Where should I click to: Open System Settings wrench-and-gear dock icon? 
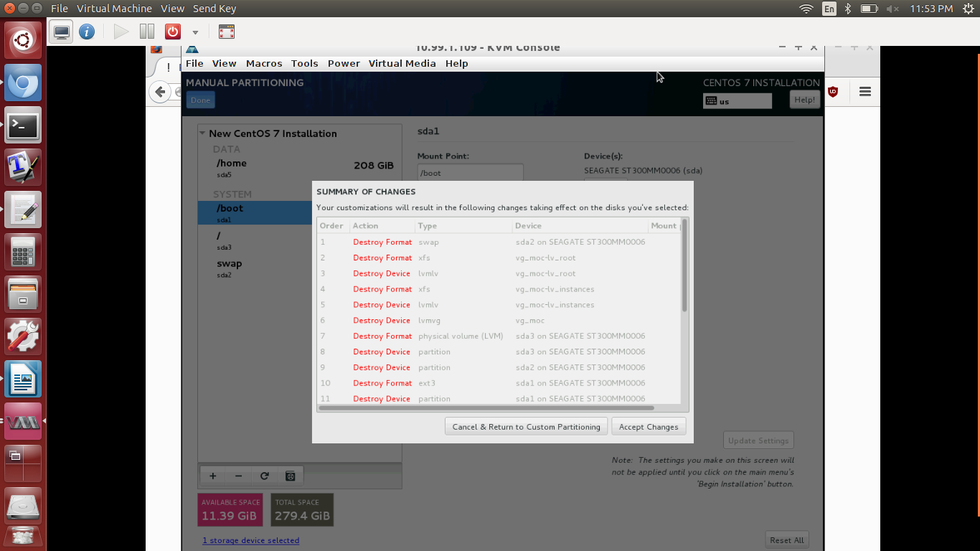tap(23, 336)
